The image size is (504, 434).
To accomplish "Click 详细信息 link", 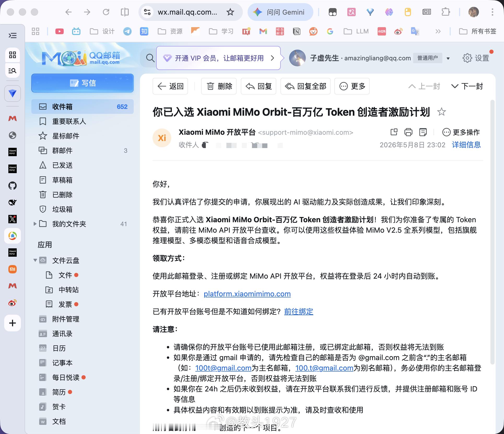I will (x=466, y=145).
